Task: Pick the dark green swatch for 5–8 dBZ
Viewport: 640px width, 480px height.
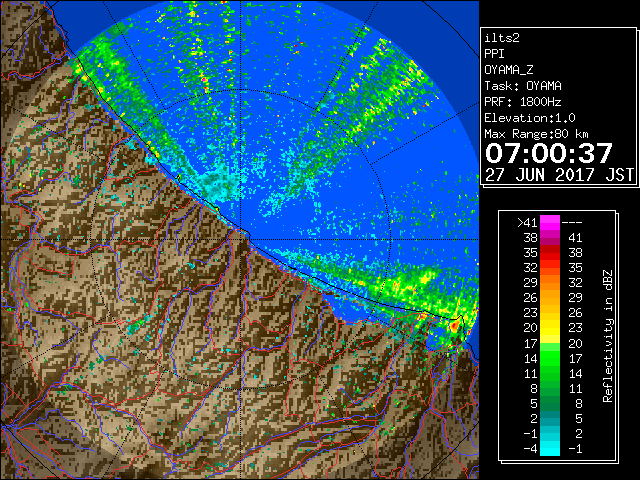Action: tap(550, 403)
